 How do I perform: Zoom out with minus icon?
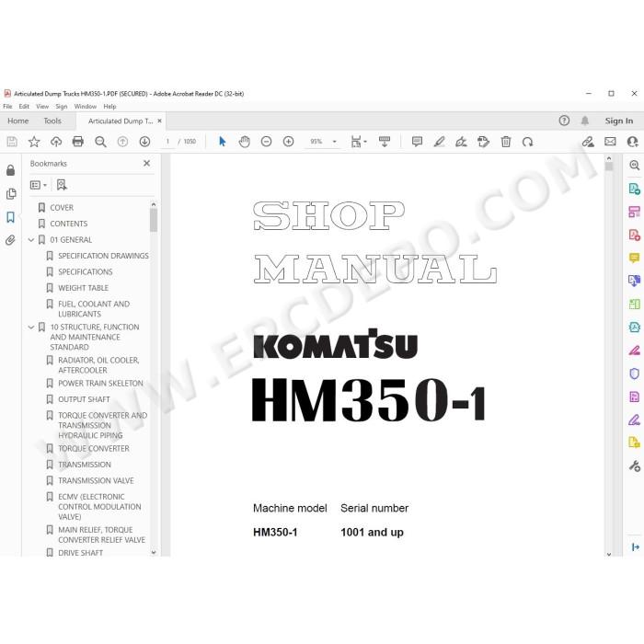click(266, 142)
